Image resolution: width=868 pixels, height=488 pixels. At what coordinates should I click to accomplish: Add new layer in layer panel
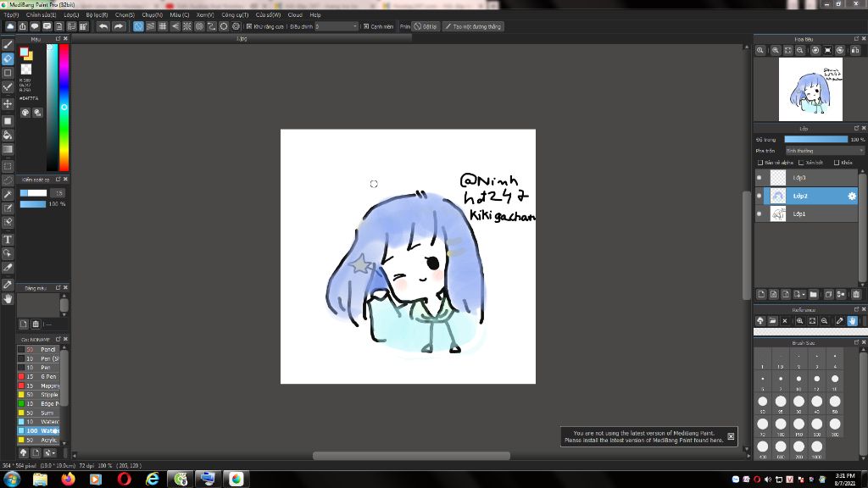(x=761, y=294)
